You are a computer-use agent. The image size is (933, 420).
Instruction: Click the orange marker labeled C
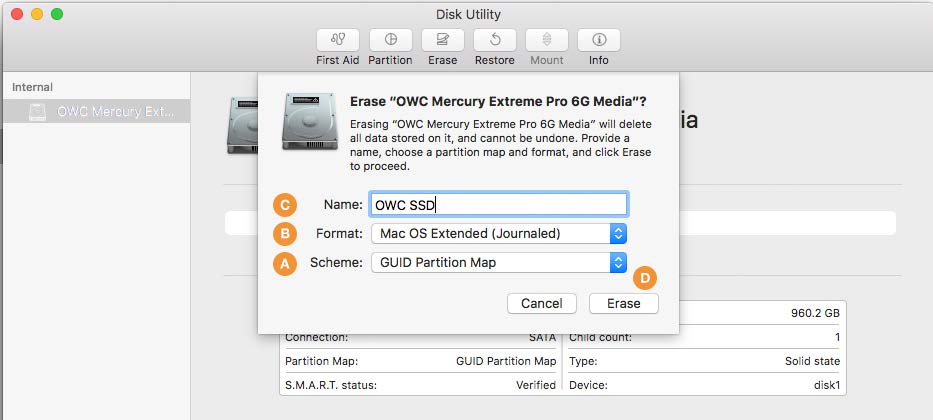pyautogui.click(x=285, y=204)
